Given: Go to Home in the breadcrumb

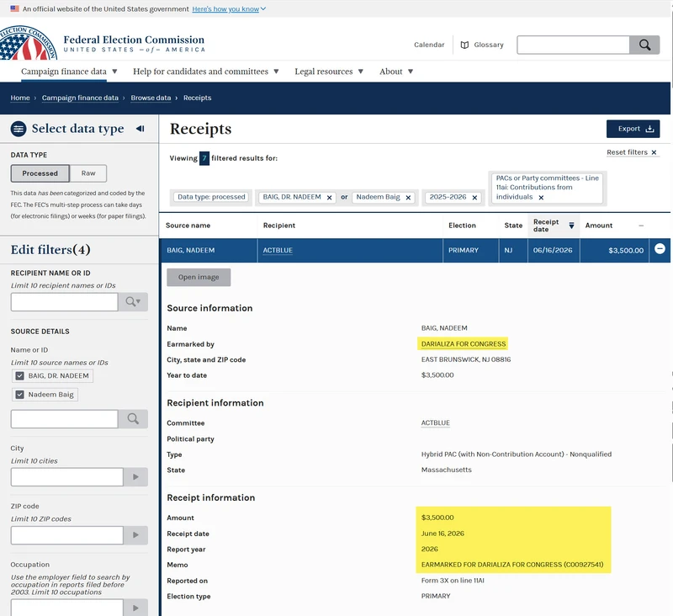Looking at the screenshot, I should 20,98.
